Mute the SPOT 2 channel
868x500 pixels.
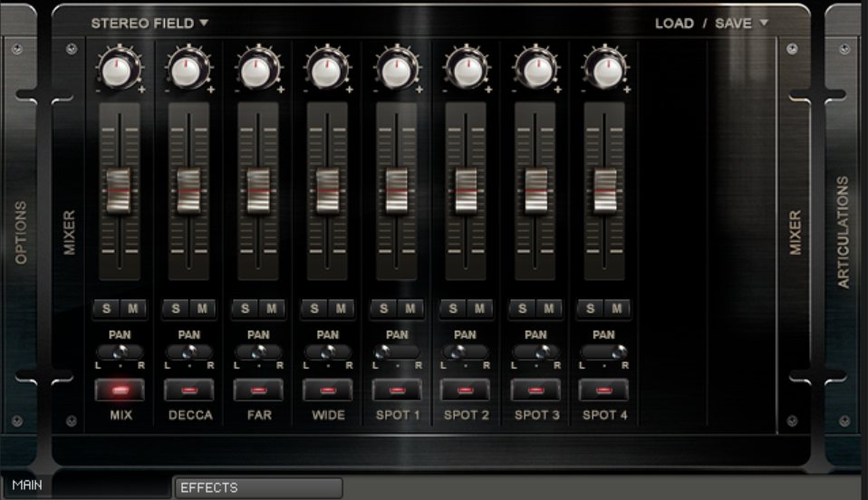[479, 309]
